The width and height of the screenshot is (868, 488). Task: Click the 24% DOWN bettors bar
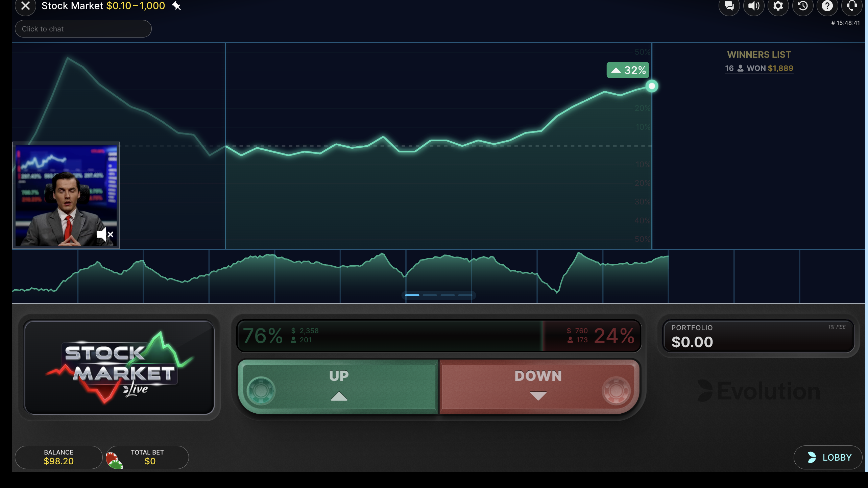[x=592, y=336]
